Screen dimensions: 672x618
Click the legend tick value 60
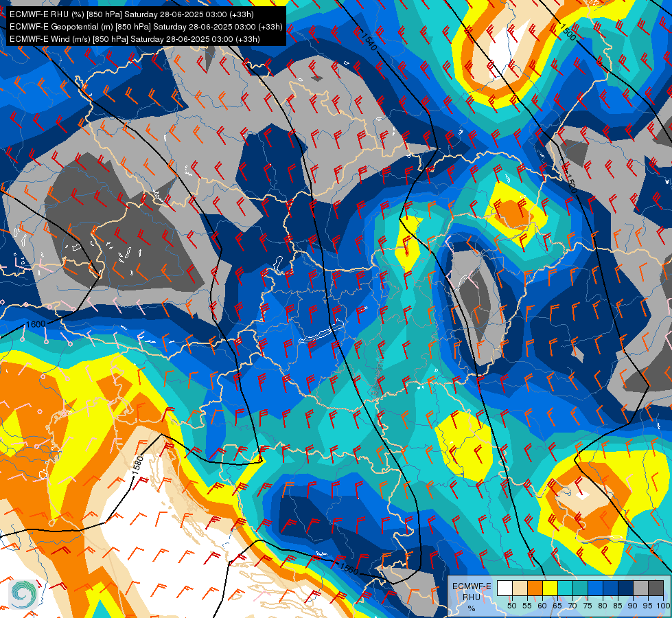[x=542, y=606]
